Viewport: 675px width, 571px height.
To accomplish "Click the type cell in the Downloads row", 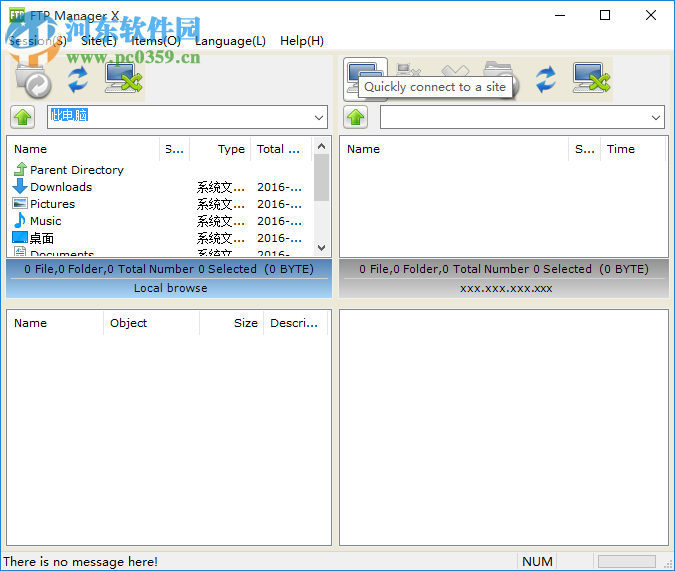I will 221,187.
